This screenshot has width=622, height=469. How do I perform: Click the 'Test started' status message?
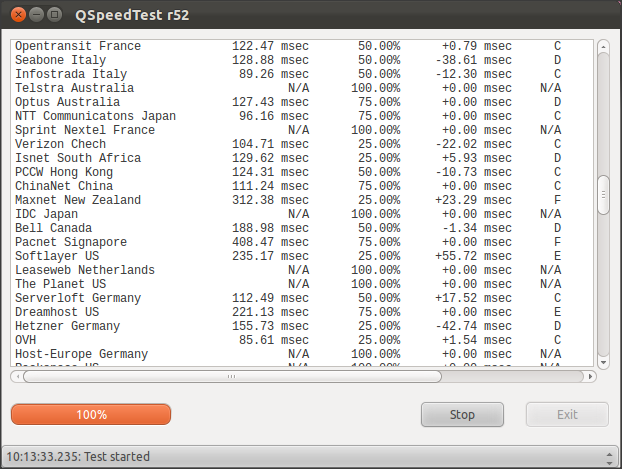pos(78,457)
